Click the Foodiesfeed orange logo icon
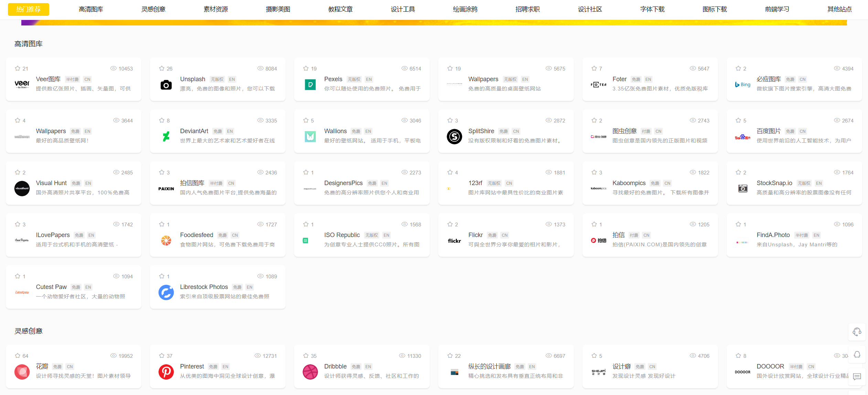The width and height of the screenshot is (868, 395). (x=166, y=241)
